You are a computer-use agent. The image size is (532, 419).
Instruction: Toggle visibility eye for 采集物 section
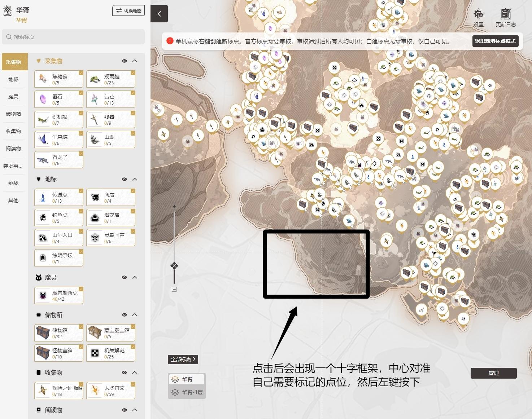[125, 61]
